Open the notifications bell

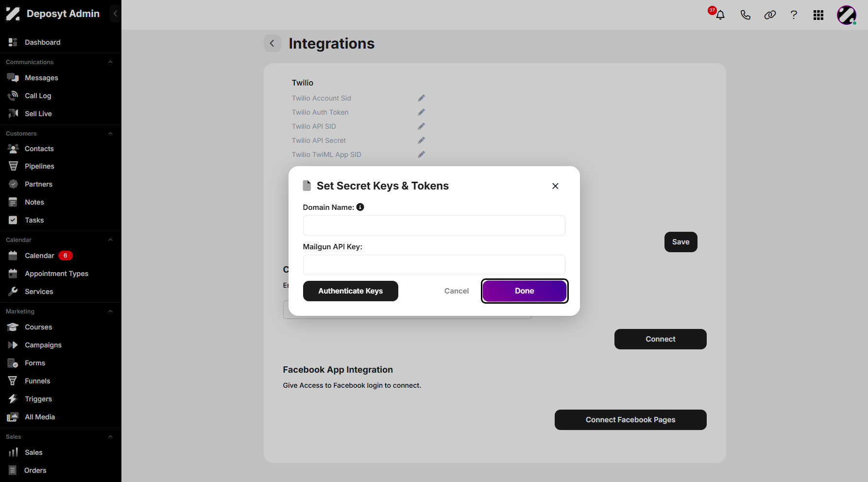coord(720,15)
